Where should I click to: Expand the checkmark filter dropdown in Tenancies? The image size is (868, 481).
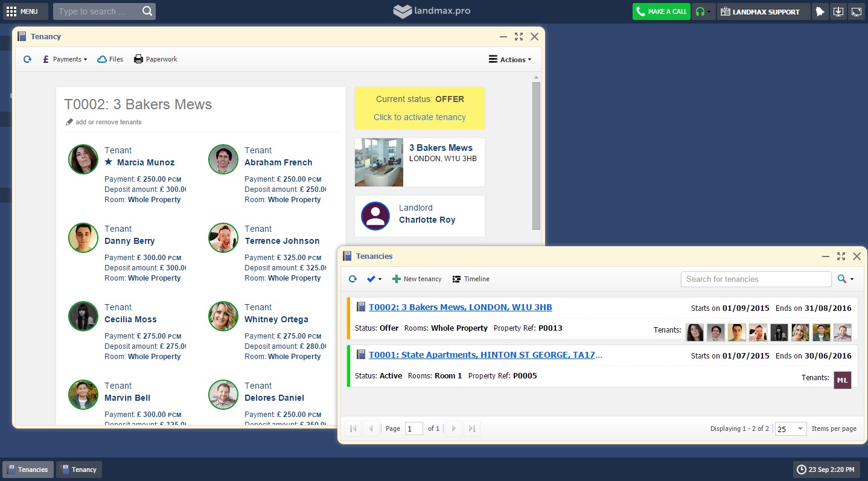374,279
